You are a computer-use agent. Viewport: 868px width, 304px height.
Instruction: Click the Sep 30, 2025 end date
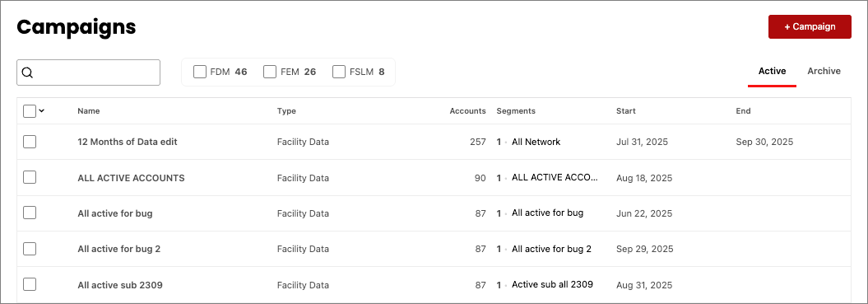pos(764,142)
